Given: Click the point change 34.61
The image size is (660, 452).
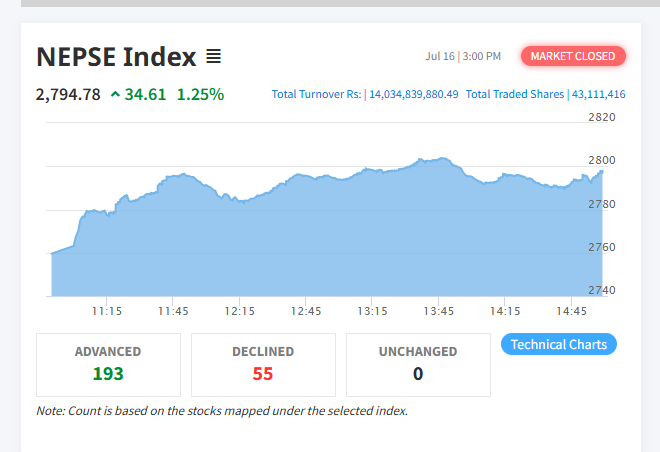Looking at the screenshot, I should 145,94.
